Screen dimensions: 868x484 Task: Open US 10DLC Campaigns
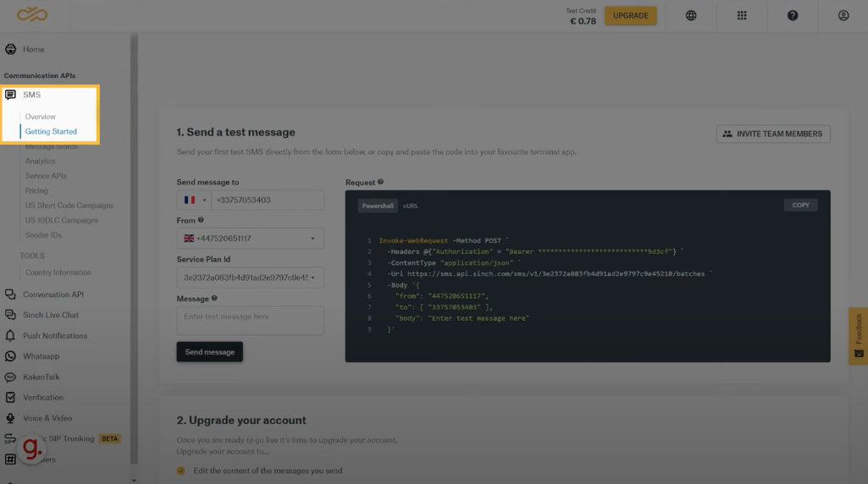click(62, 220)
